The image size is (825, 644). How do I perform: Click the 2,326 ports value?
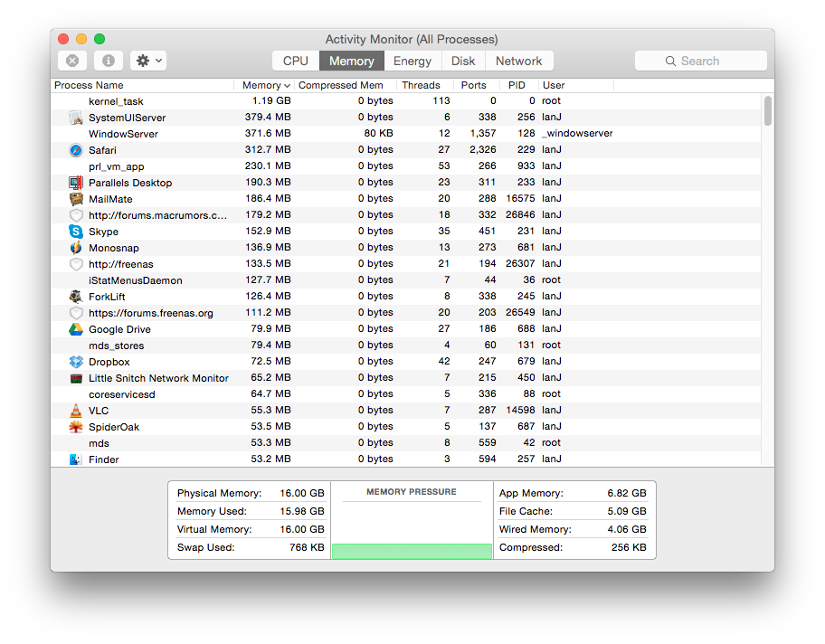482,149
